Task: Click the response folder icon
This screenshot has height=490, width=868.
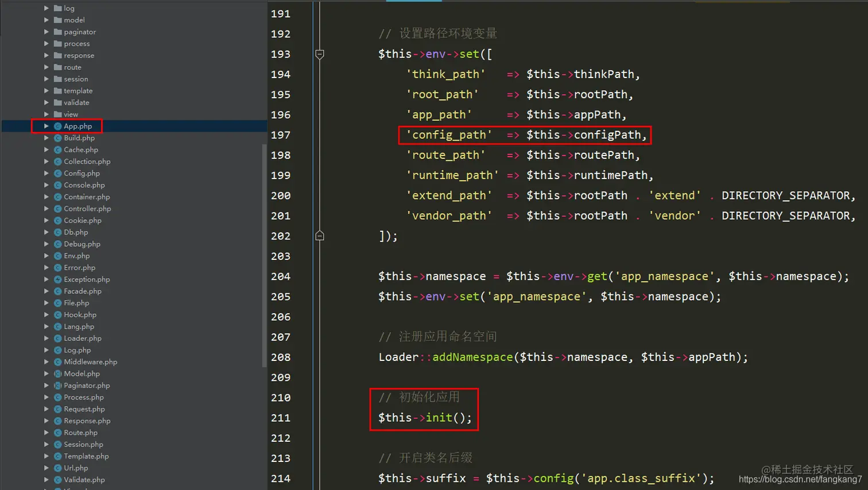Action: pos(57,55)
